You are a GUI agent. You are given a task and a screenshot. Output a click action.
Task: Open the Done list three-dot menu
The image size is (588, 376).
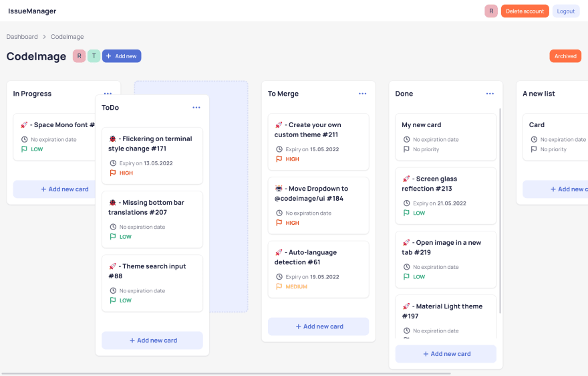click(490, 94)
